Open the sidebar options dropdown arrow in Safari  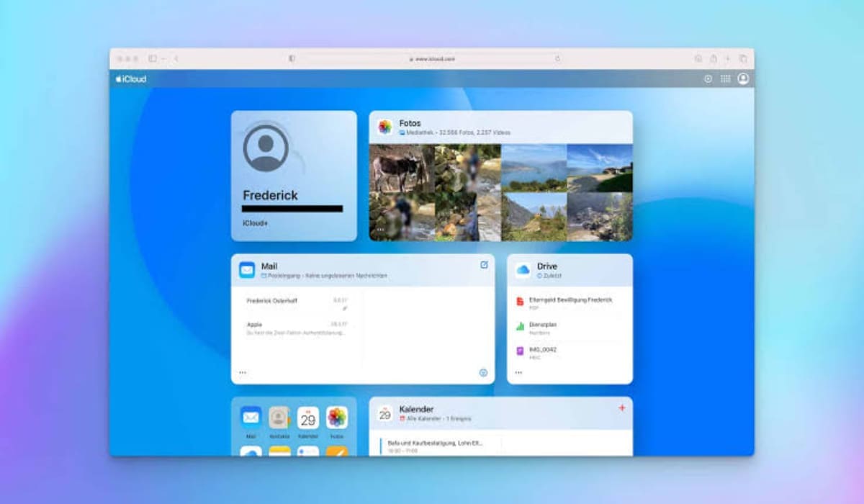[x=163, y=58]
